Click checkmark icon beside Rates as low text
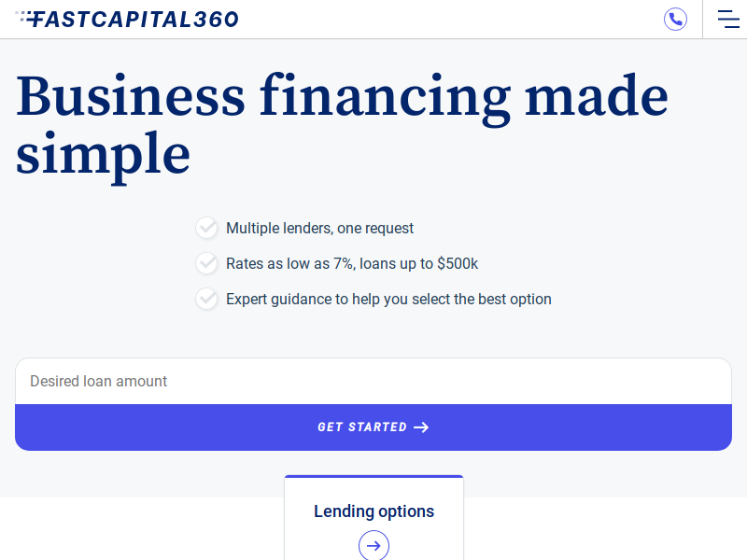Viewport: 747px width, 560px height. click(x=206, y=263)
